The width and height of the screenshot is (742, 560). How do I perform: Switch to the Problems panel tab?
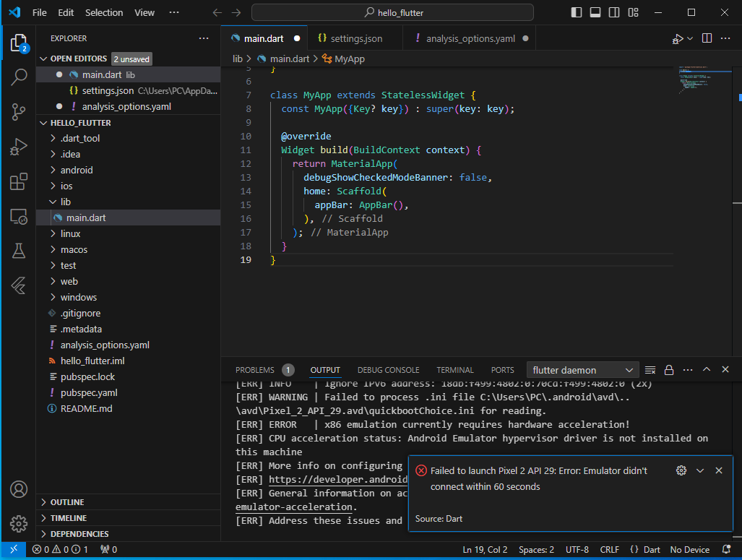coord(264,370)
